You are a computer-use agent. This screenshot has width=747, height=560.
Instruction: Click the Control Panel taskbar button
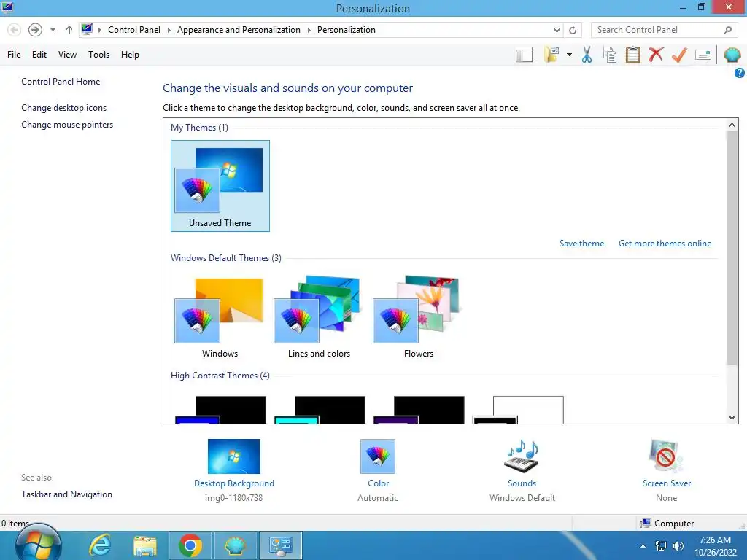tap(281, 545)
